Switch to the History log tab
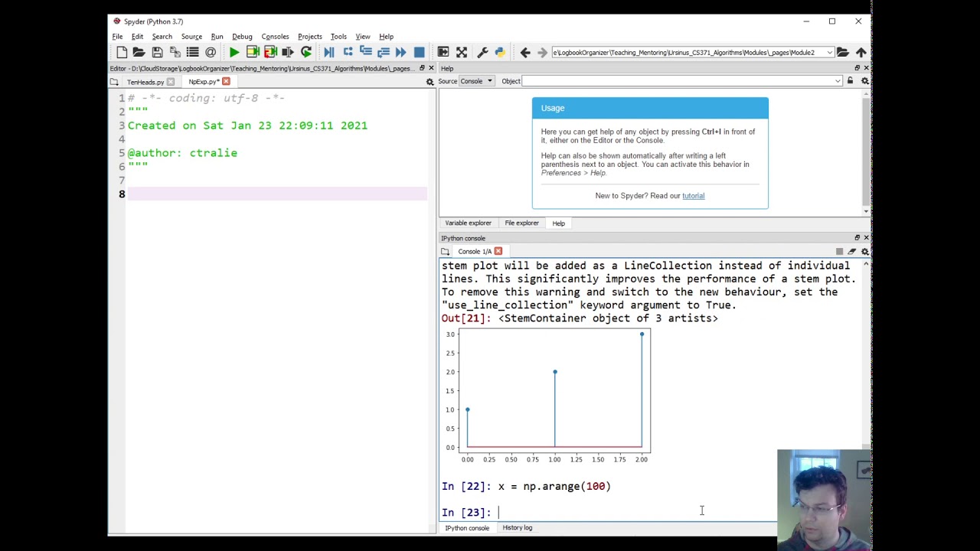Screen dimensions: 980x551 [517, 527]
